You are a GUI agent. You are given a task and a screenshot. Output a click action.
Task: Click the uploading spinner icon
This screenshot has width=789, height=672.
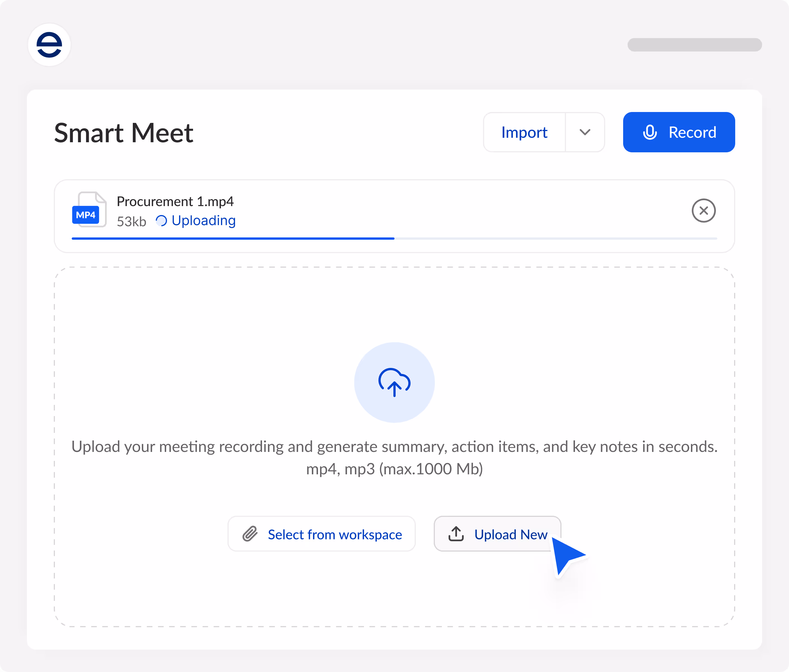click(x=161, y=221)
